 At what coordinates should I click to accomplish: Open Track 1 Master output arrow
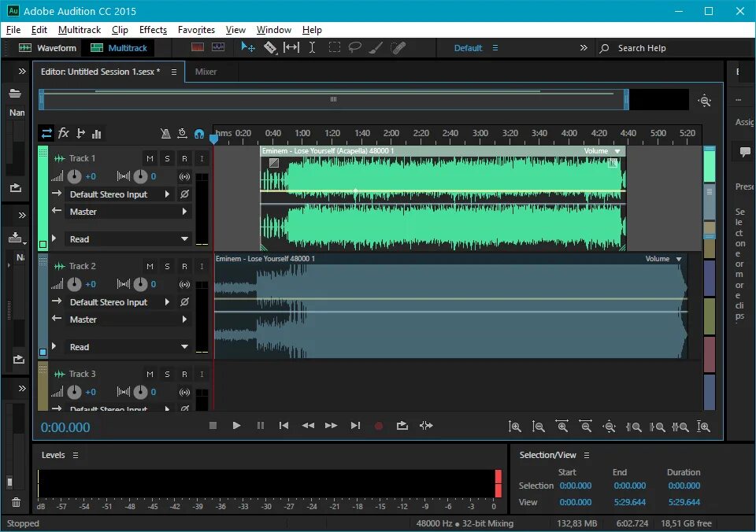coord(184,212)
